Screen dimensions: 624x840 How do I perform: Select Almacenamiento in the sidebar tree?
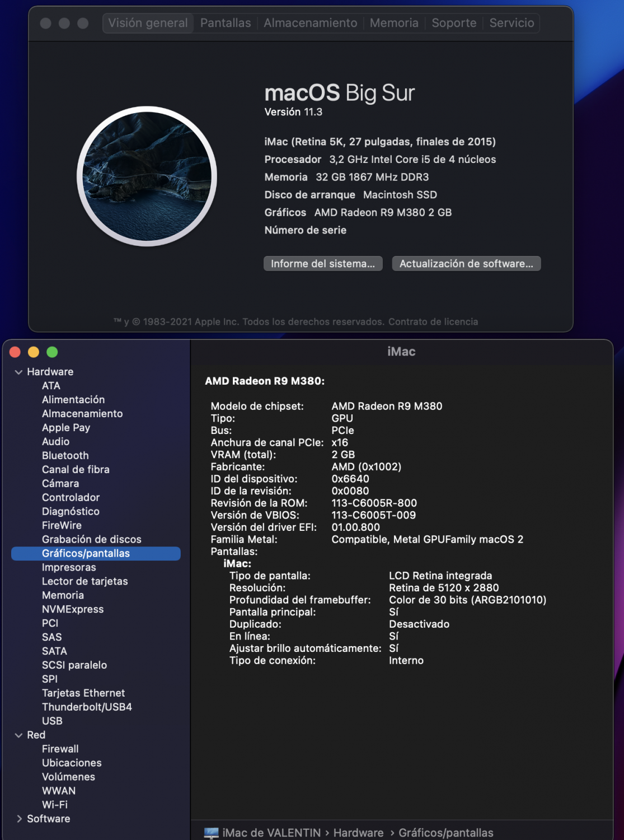(x=82, y=414)
